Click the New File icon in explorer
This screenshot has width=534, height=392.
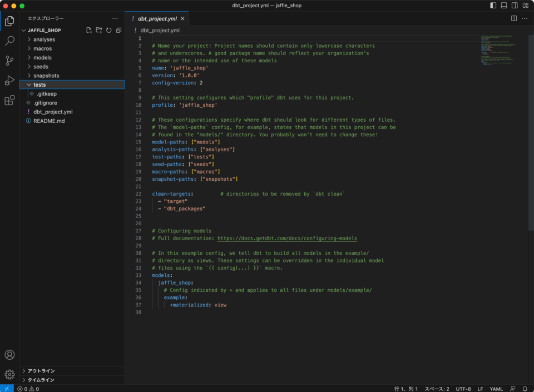click(89, 30)
